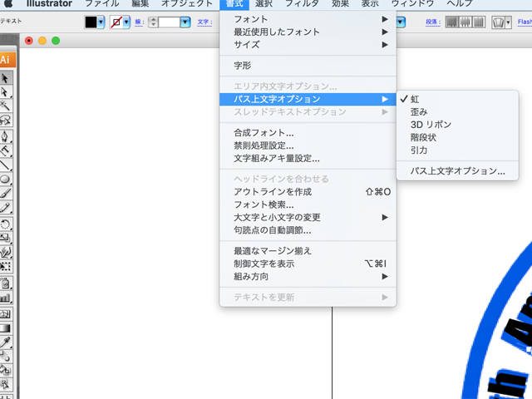
Task: Open the fill color dropdown arrow
Action: [101, 22]
